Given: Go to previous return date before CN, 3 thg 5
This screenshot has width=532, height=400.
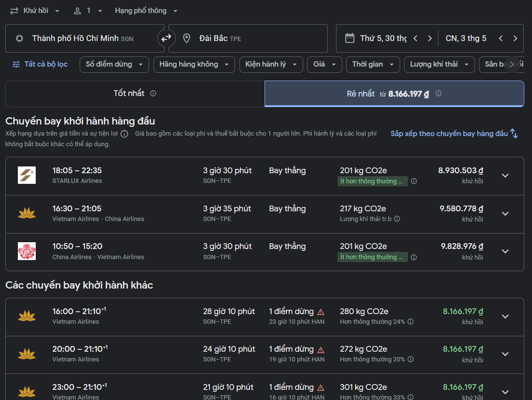Looking at the screenshot, I should (501, 39).
